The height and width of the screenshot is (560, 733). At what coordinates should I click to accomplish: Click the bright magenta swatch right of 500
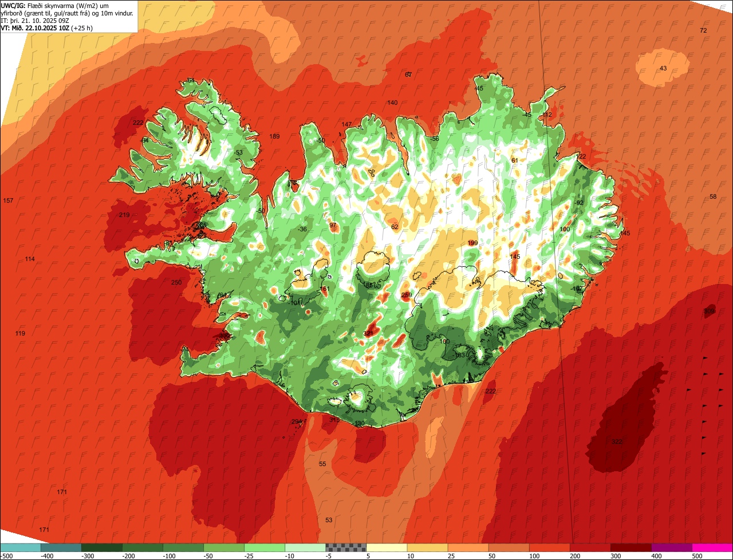click(x=712, y=547)
